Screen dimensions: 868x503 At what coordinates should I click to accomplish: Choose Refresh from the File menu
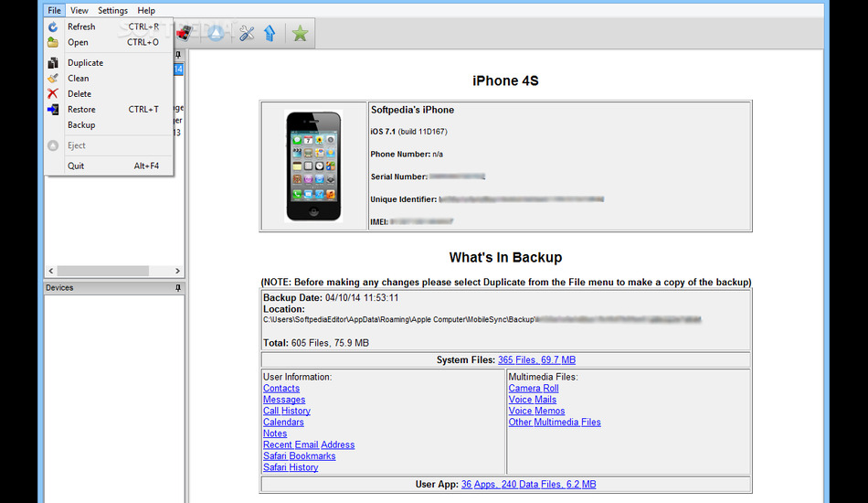(x=109, y=27)
